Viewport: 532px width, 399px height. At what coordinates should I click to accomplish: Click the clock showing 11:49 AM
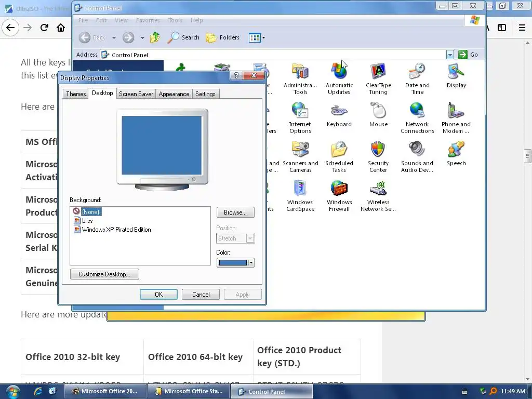tap(513, 391)
